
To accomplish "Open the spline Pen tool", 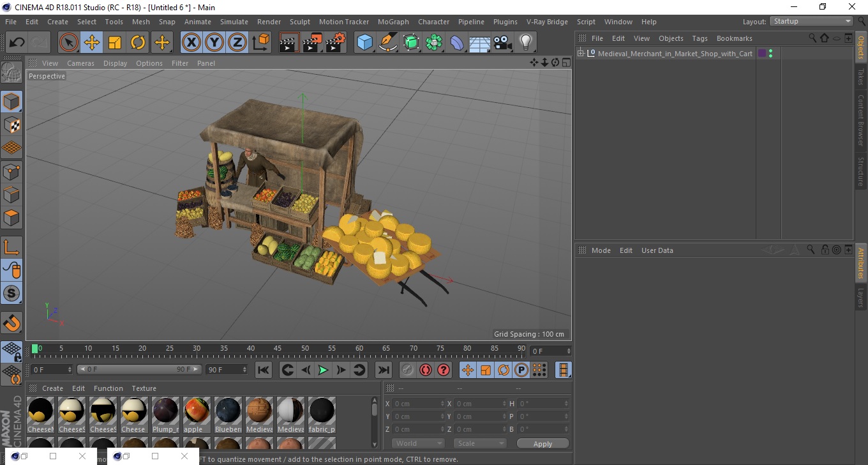I will (x=388, y=43).
